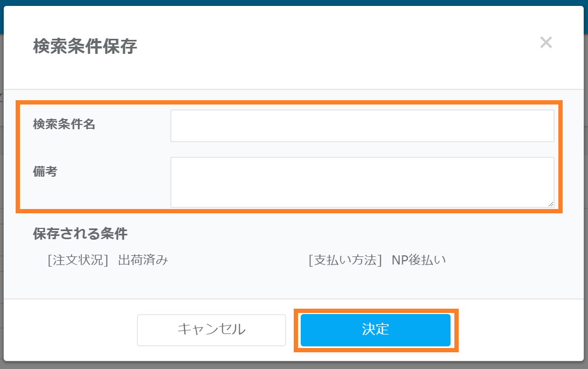Confirm with the blue 決定 button

click(x=375, y=330)
